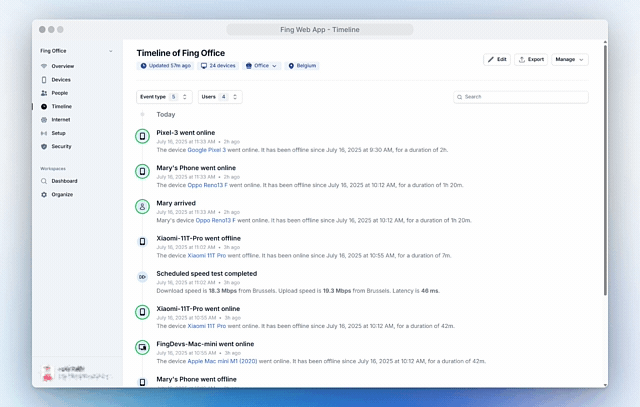This screenshot has width=640, height=407.
Task: Click the Belgium location chip
Action: pyautogui.click(x=302, y=66)
